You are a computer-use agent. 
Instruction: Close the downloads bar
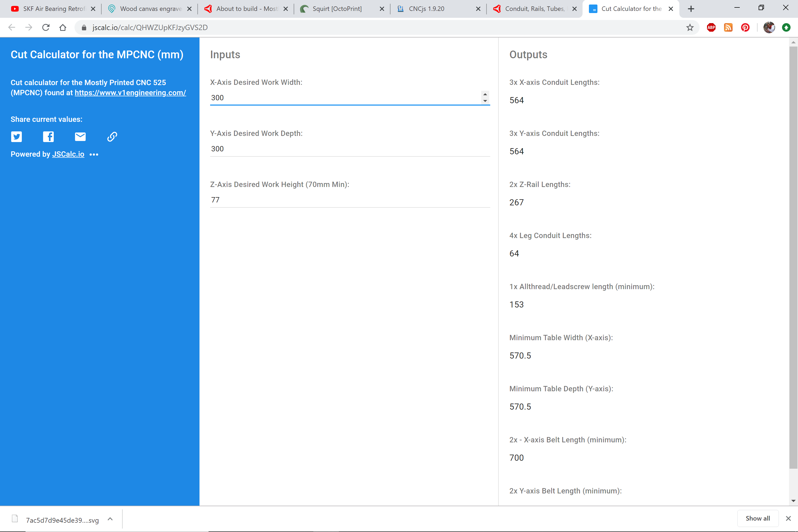click(x=788, y=518)
